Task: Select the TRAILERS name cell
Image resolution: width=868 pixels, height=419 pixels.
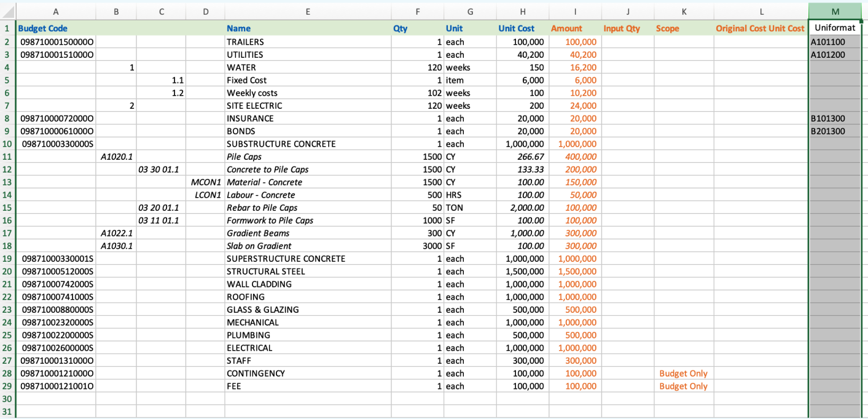Action: coord(308,42)
